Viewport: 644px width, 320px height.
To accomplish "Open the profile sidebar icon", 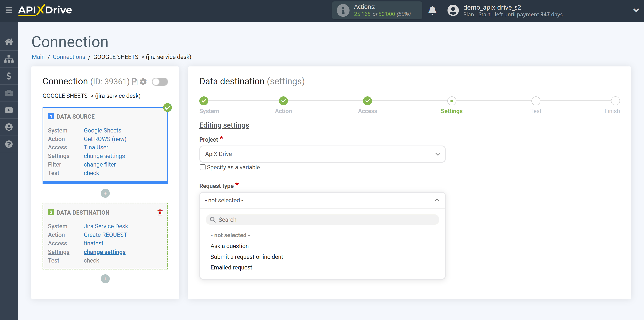I will pyautogui.click(x=9, y=127).
